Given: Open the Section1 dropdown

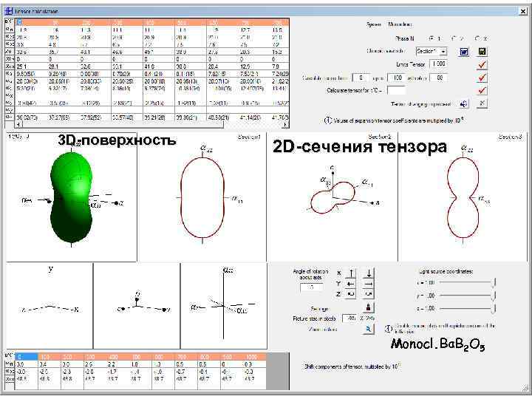Looking at the screenshot, I should coord(432,51).
